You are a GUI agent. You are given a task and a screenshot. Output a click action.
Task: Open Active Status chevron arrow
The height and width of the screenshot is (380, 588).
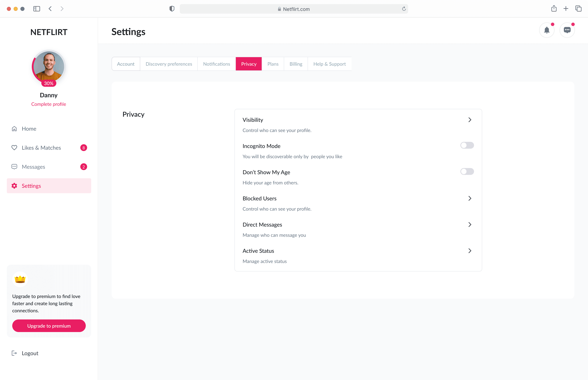point(470,251)
